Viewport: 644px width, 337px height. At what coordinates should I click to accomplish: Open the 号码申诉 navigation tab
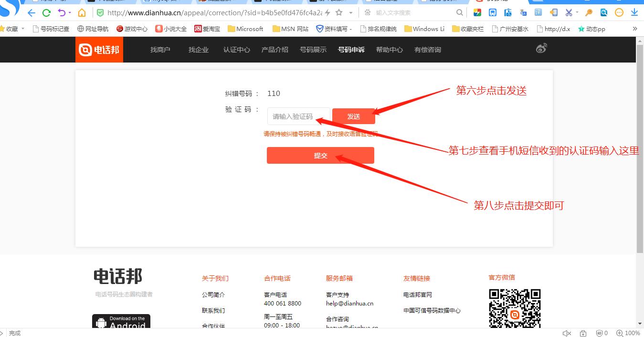(x=351, y=50)
